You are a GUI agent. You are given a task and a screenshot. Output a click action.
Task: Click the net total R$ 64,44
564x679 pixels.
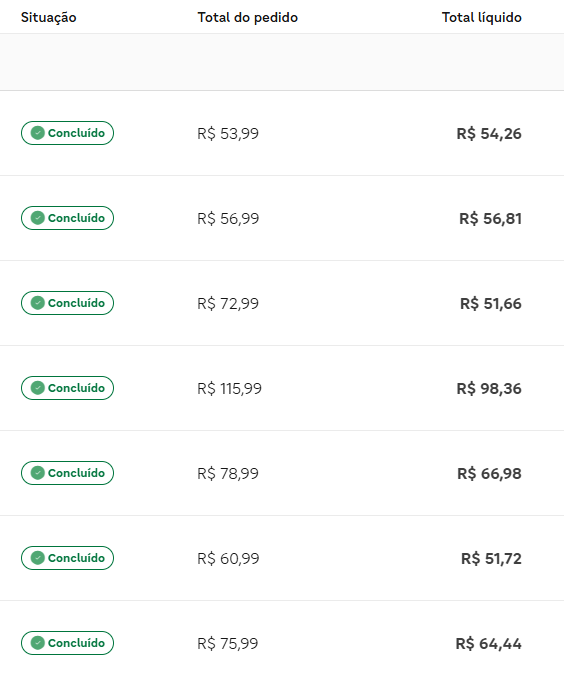coord(488,643)
